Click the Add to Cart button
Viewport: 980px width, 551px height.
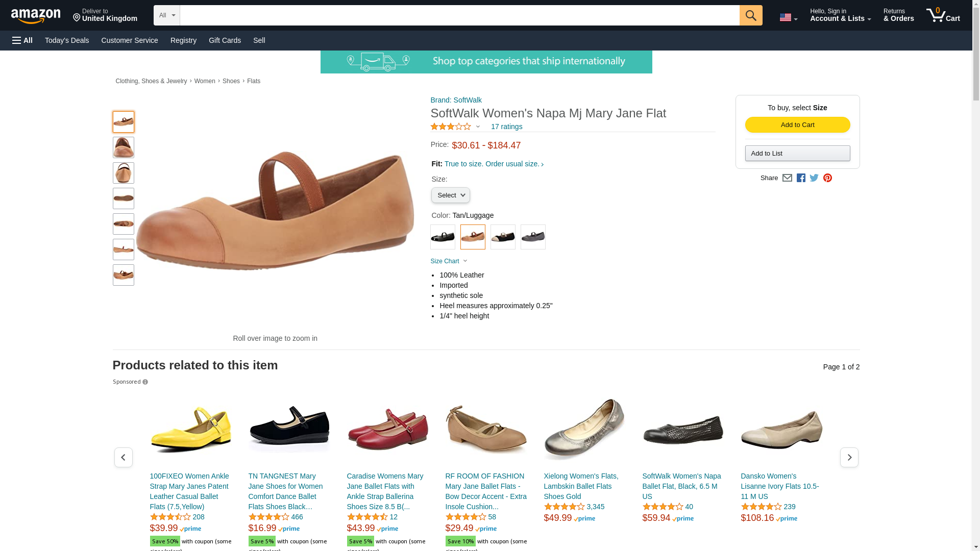[797, 125]
